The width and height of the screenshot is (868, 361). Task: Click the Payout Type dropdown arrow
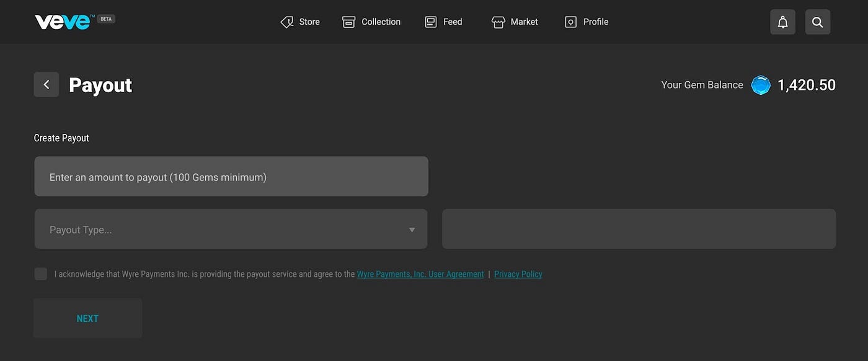click(x=412, y=230)
